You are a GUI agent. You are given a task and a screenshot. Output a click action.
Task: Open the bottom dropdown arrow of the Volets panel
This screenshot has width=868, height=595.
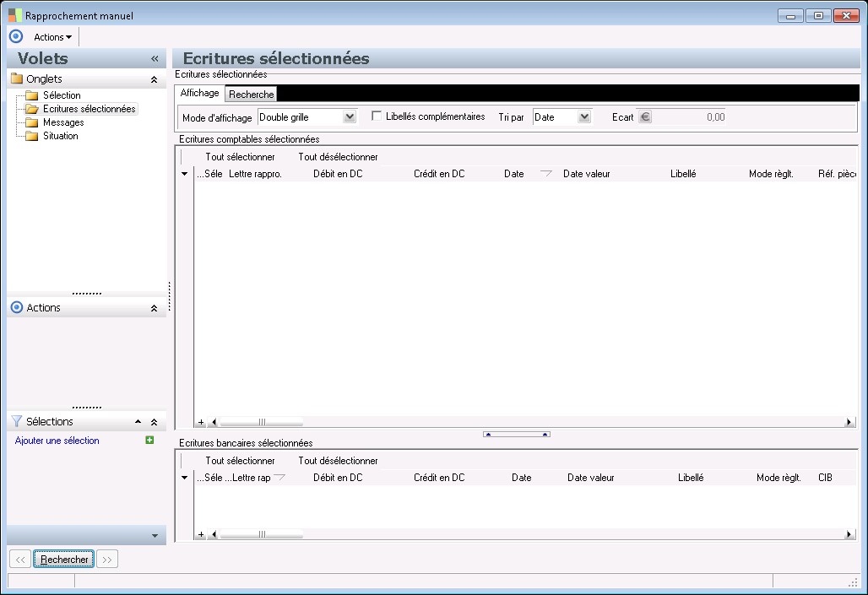click(155, 536)
